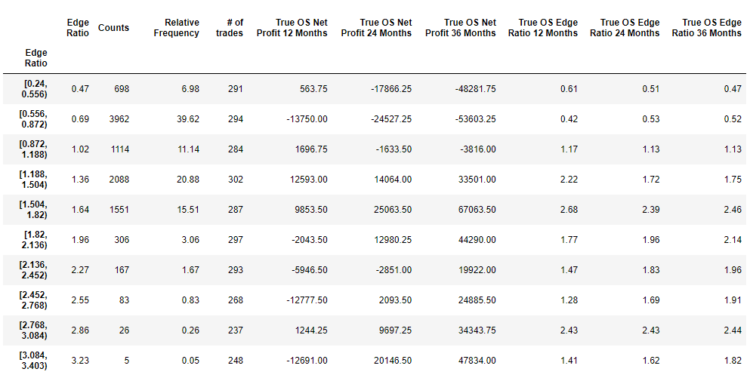
Task: Select trades value 237
Action: click(235, 330)
